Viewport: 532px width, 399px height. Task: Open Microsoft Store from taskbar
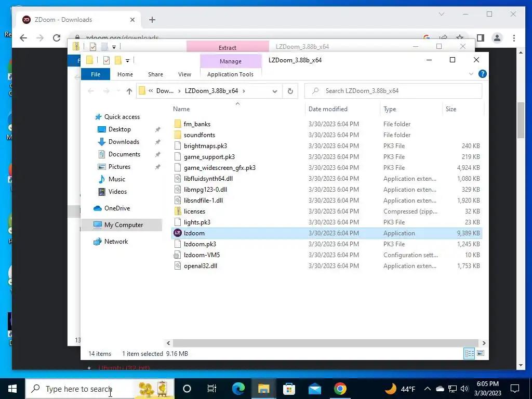289,389
